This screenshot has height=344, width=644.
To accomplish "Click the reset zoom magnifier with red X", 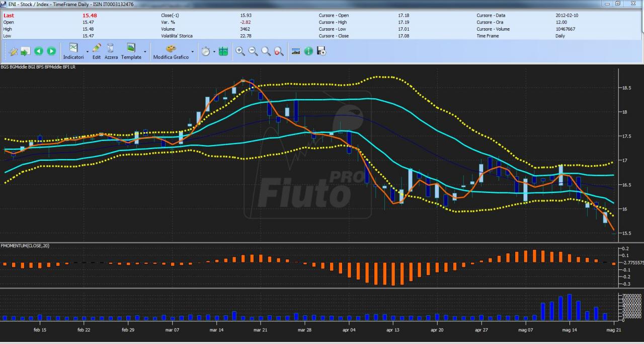I will pos(279,51).
